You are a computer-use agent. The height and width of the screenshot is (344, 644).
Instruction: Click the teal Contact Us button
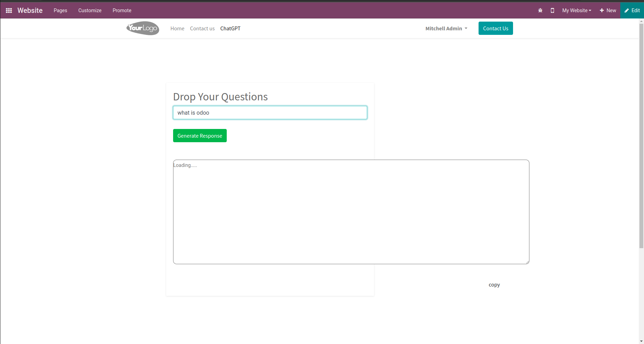coord(496,28)
